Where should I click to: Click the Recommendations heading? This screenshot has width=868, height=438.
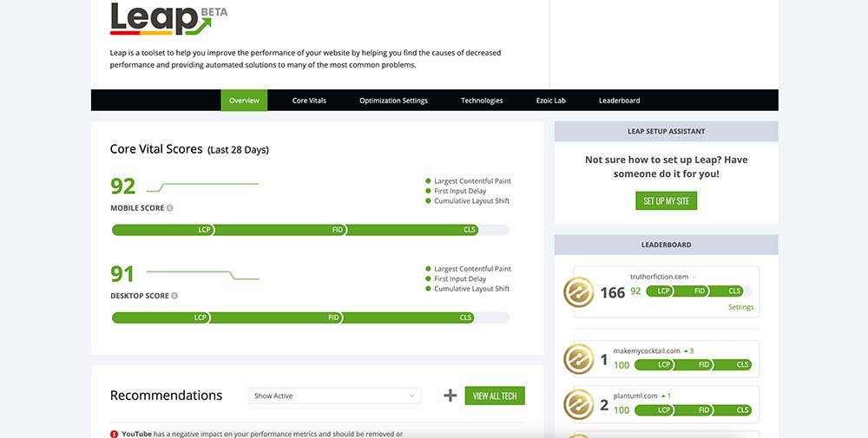[x=166, y=396]
